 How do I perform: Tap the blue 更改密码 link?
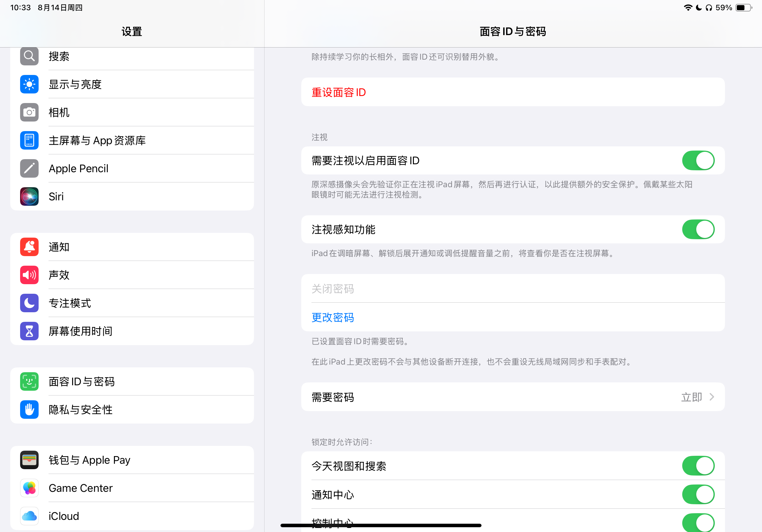pyautogui.click(x=332, y=317)
